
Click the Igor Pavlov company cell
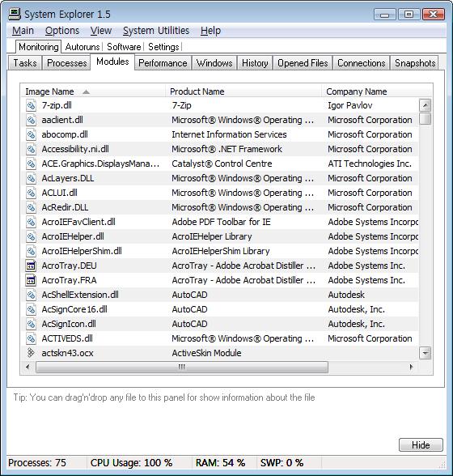pos(349,105)
